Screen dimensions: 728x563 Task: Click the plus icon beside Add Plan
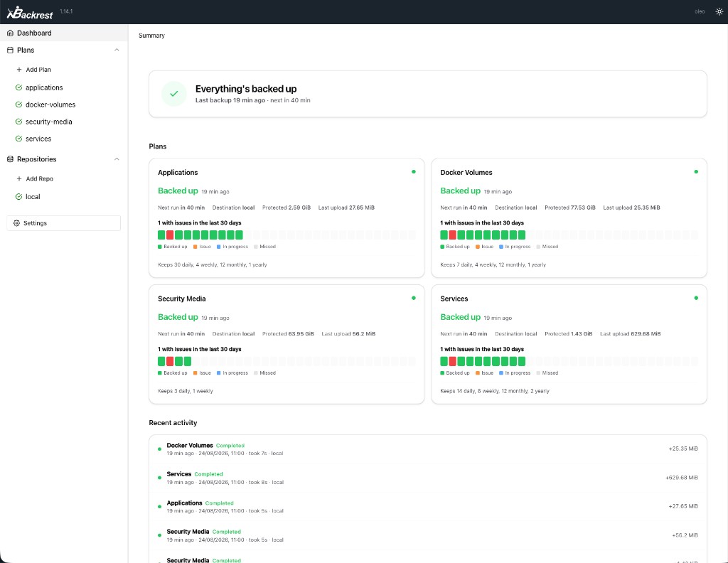19,70
